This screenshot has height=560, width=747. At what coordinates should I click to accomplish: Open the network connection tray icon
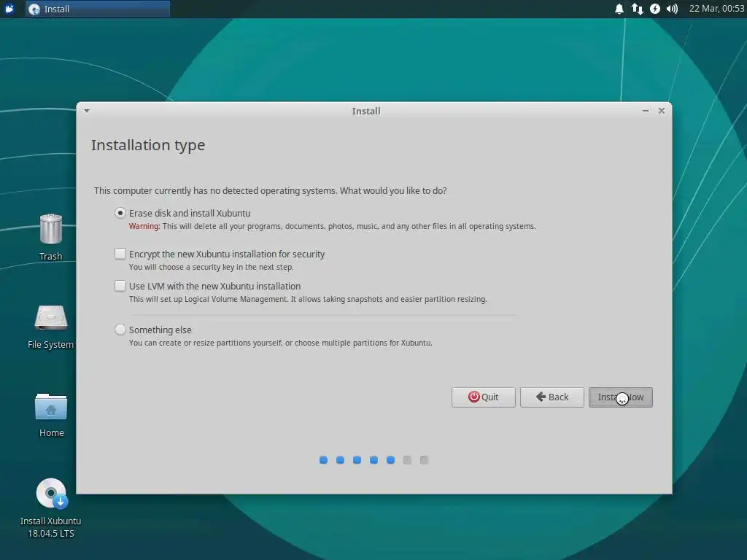pyautogui.click(x=637, y=9)
